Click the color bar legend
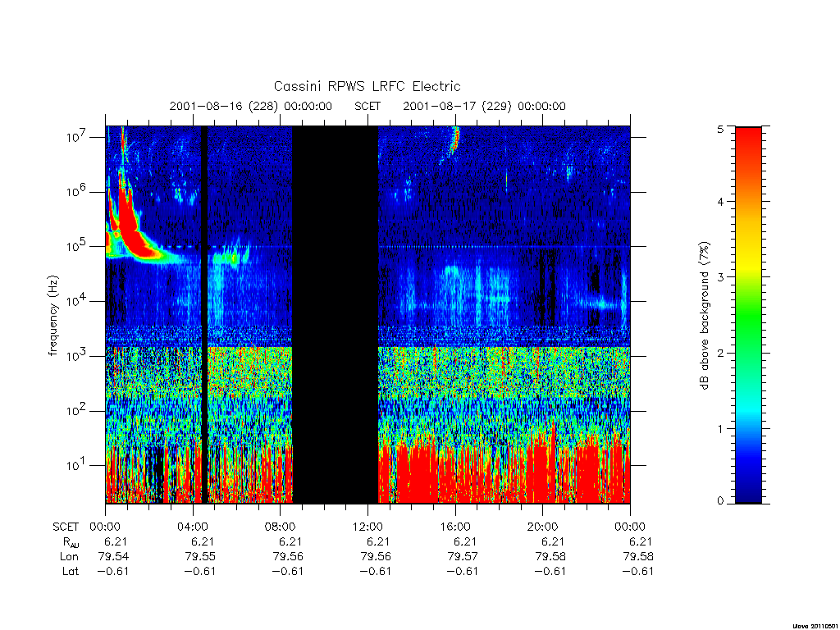The height and width of the screenshot is (630, 840). [x=748, y=315]
